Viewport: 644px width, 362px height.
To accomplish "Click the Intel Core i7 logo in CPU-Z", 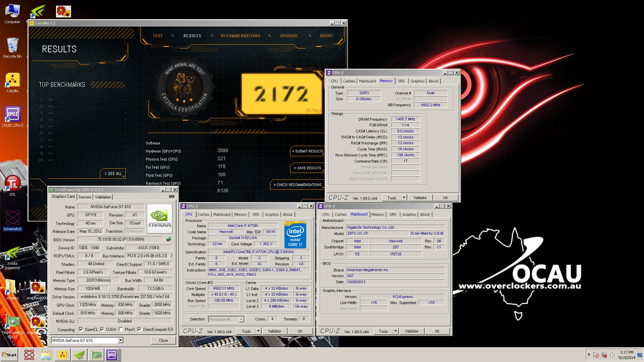I will point(295,235).
